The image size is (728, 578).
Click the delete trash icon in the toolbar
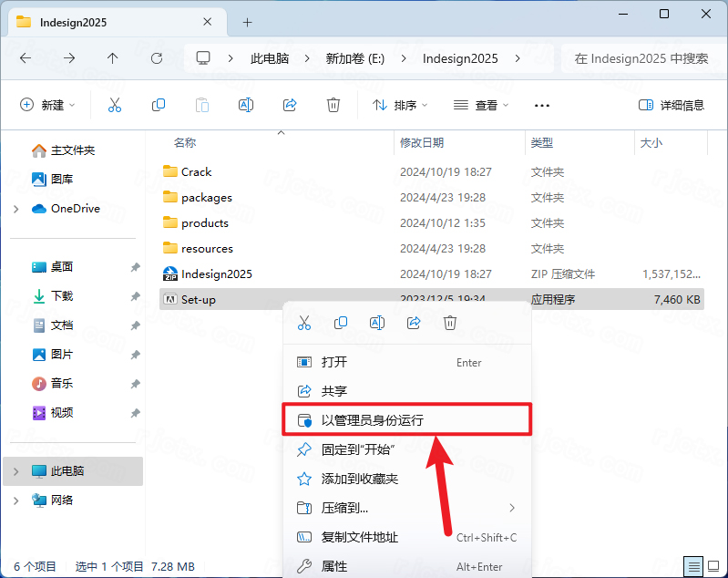(x=333, y=105)
